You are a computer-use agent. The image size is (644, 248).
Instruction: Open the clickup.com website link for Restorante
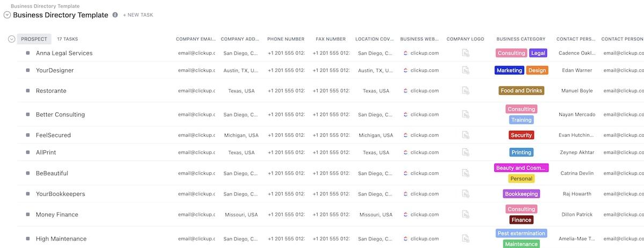click(425, 91)
